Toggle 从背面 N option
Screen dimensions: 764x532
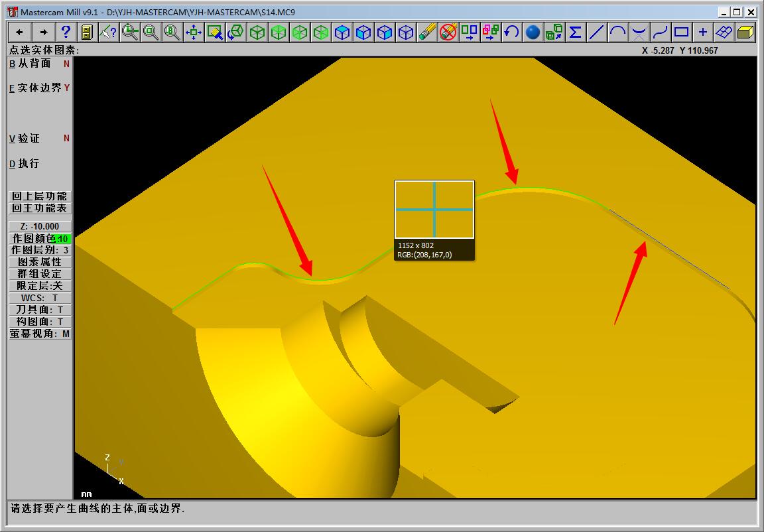pos(40,63)
